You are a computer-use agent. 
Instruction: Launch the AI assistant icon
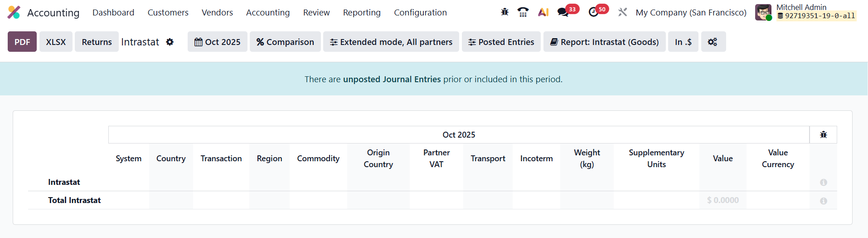coord(543,12)
